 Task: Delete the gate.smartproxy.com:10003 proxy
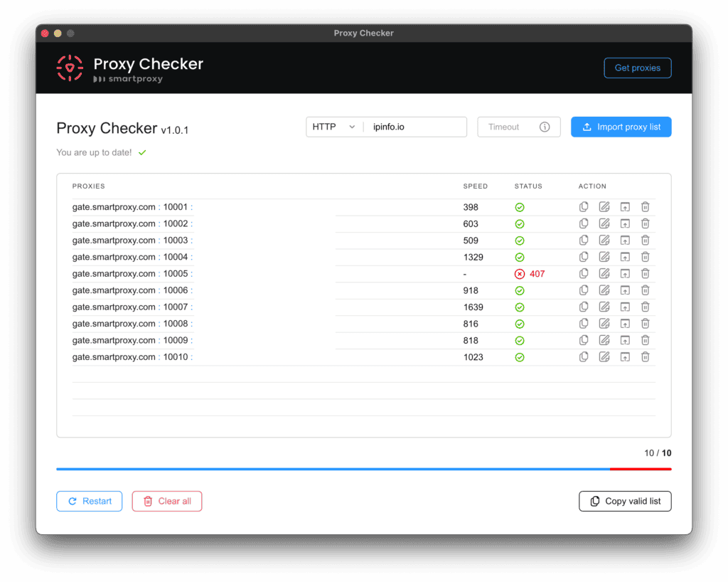coord(645,240)
